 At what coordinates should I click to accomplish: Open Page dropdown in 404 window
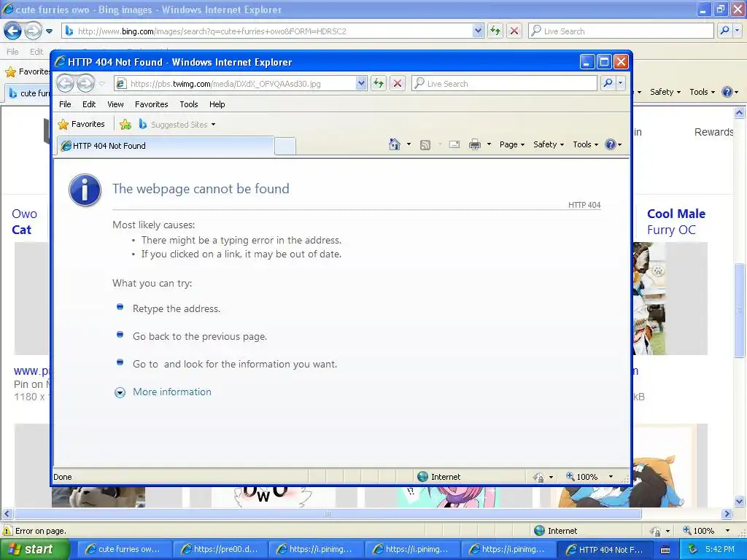click(x=511, y=144)
